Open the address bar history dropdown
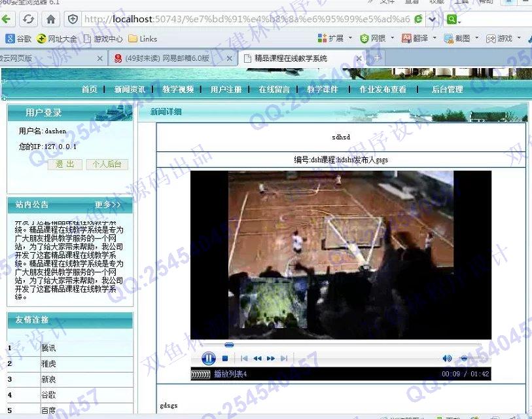This screenshot has width=532, height=419. 432,19
